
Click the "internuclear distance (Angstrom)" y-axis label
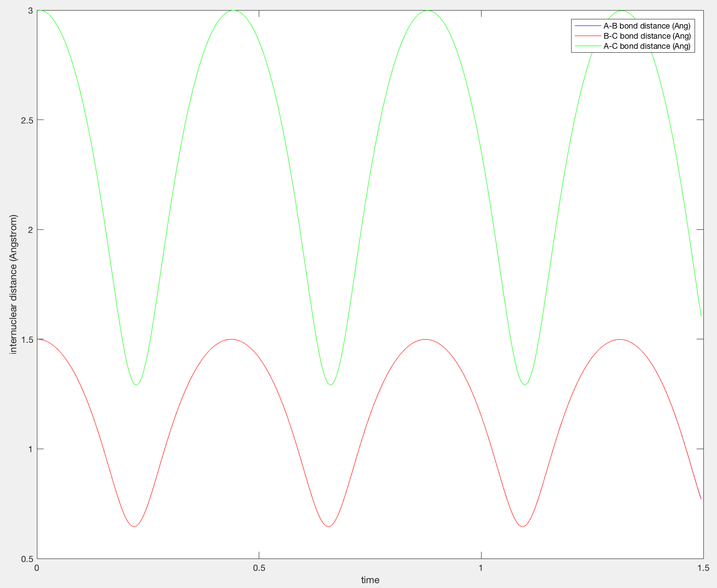[14, 284]
